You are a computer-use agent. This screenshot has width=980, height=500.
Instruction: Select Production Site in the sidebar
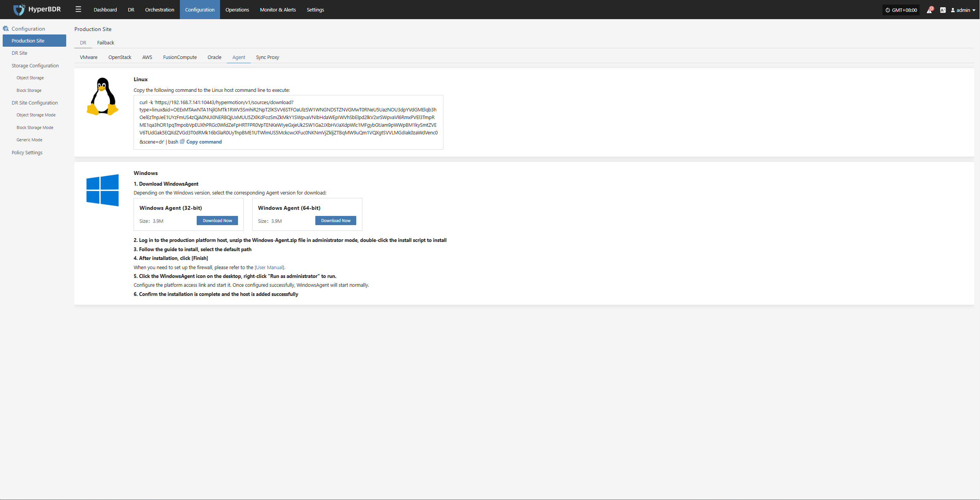(x=34, y=41)
